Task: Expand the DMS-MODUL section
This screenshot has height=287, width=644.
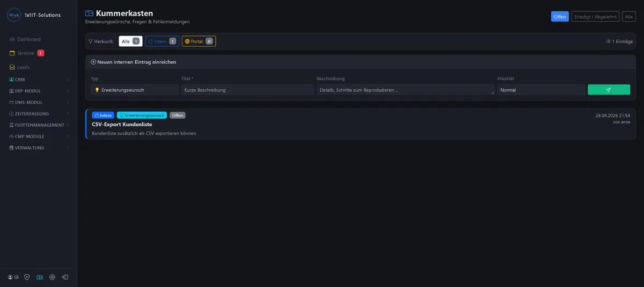Action: click(x=39, y=102)
